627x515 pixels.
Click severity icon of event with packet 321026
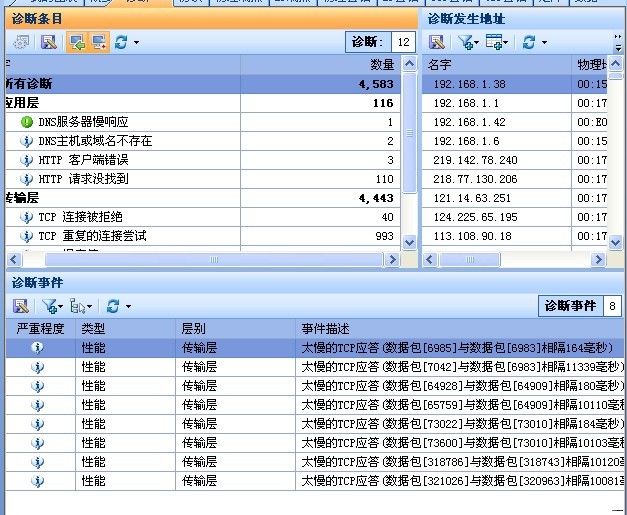point(38,481)
